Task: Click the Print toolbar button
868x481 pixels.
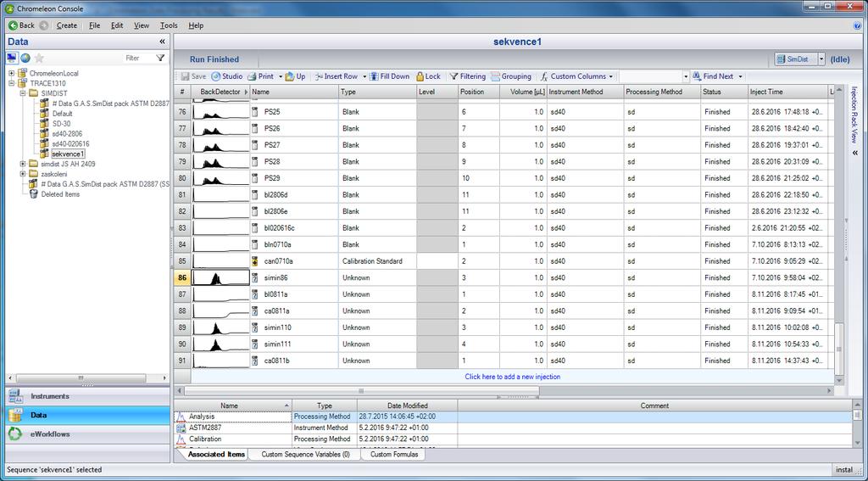Action: [261, 76]
